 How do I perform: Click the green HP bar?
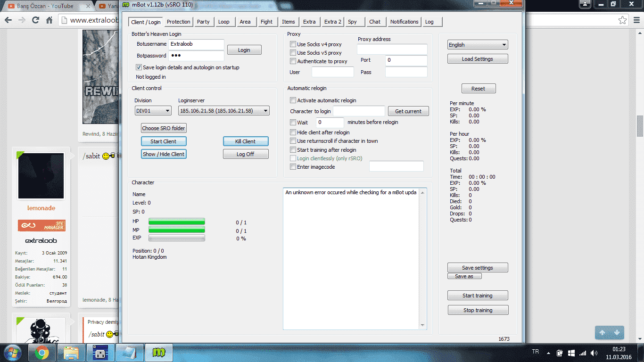point(177,222)
